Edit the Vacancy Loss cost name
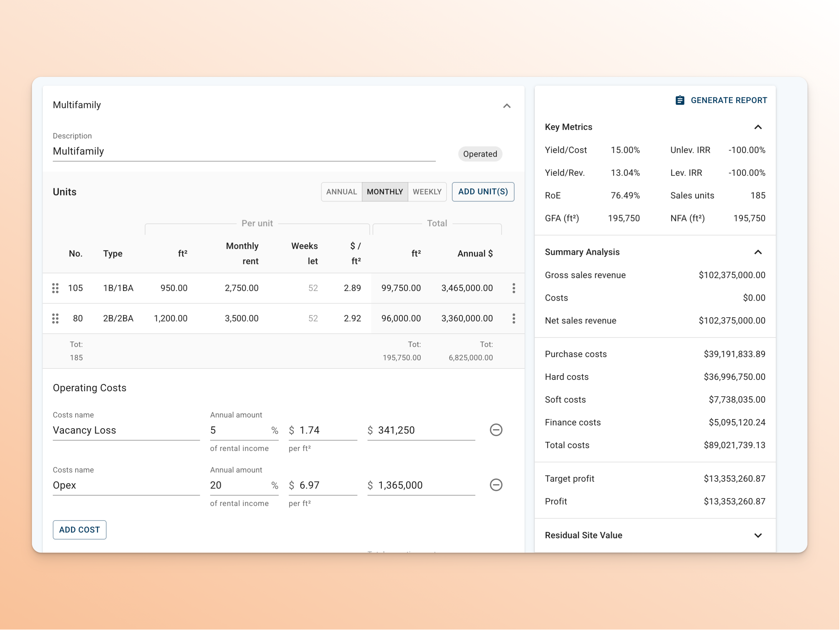The width and height of the screenshot is (840, 630). [x=126, y=430]
